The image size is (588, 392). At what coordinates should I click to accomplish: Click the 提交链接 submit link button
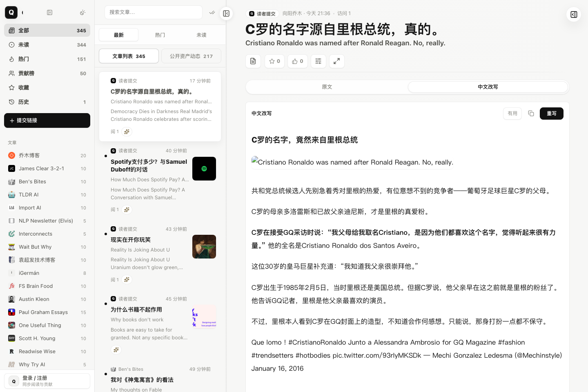[47, 120]
